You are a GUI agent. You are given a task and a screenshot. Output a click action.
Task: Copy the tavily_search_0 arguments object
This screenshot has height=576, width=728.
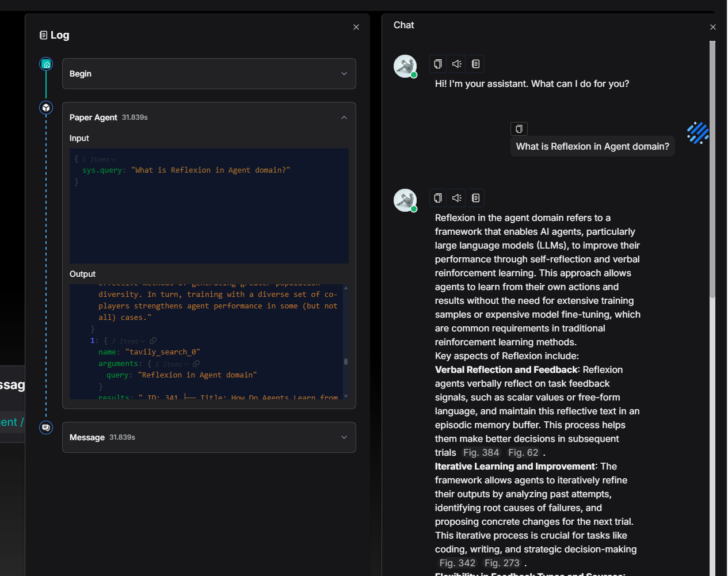pos(196,364)
